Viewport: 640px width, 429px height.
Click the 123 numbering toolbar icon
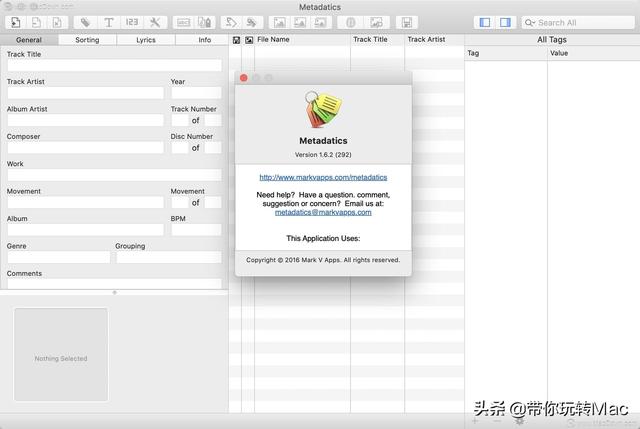(x=132, y=22)
